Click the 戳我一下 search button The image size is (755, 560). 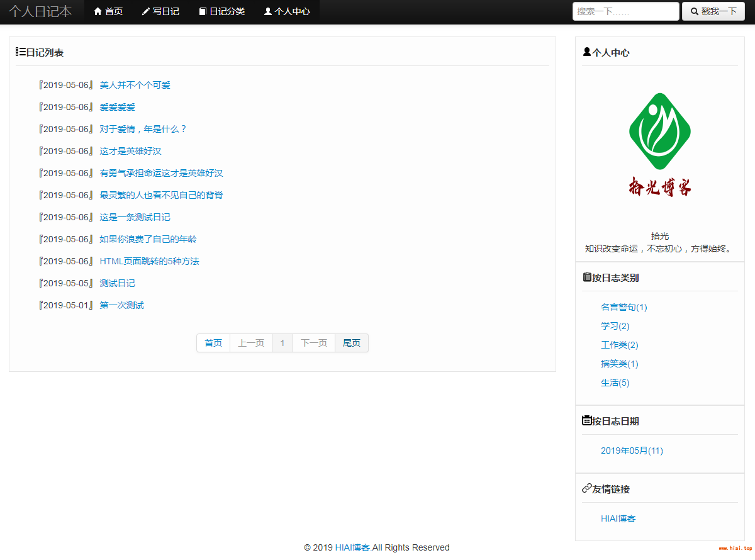coord(713,11)
